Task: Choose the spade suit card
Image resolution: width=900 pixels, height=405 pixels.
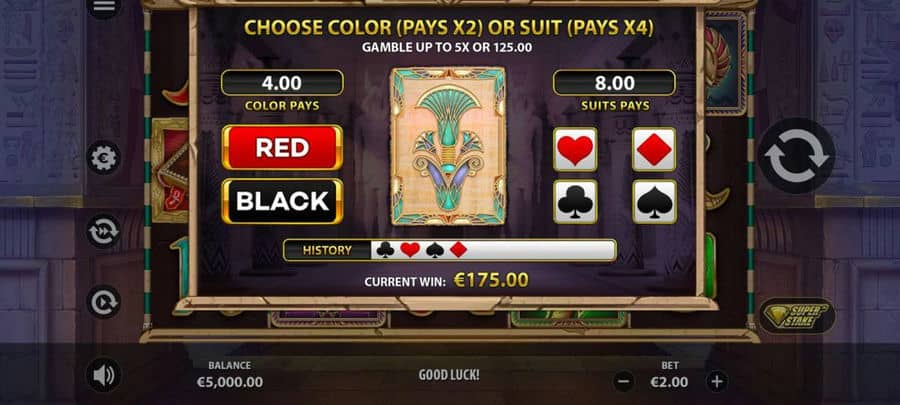Action: (x=654, y=201)
